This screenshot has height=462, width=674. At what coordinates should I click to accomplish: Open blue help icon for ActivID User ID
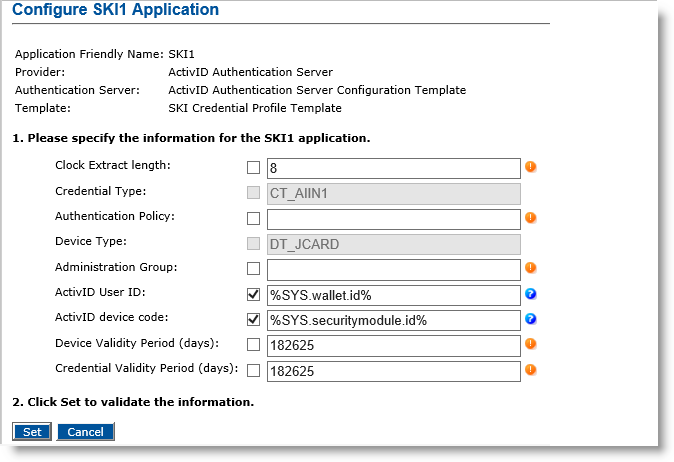coord(531,294)
